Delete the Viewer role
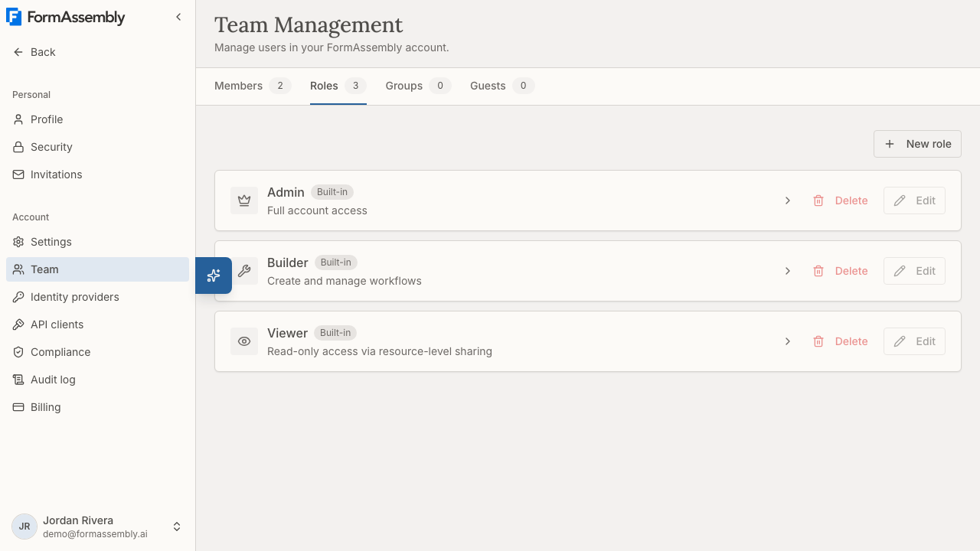 tap(841, 341)
